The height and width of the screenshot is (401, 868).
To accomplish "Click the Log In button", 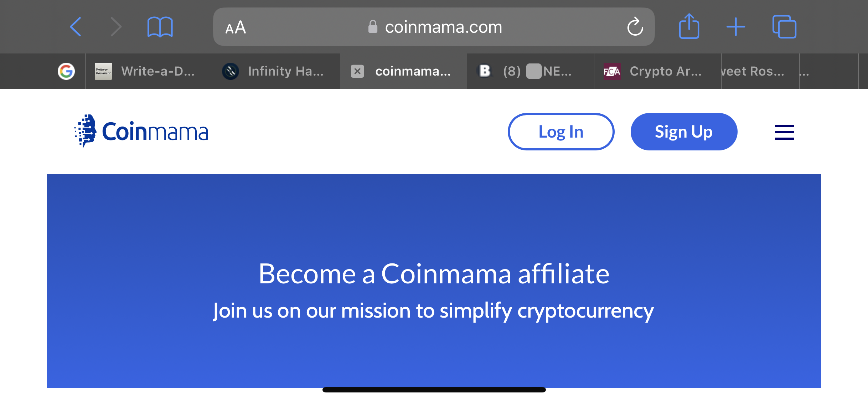I will point(561,132).
